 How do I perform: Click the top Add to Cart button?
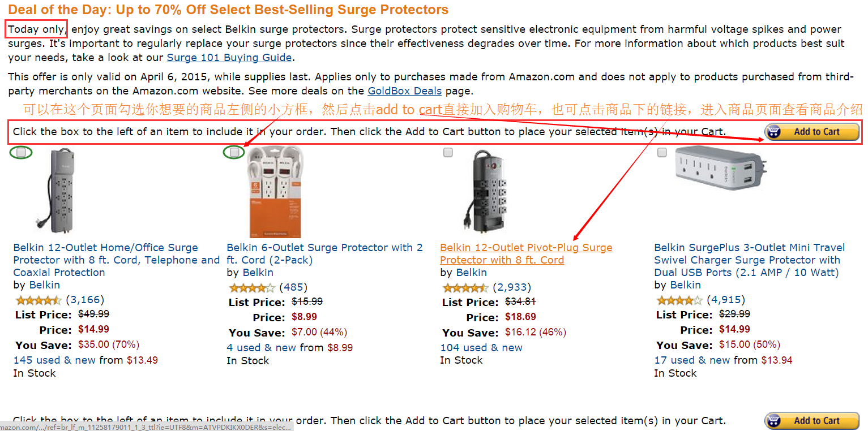(812, 132)
